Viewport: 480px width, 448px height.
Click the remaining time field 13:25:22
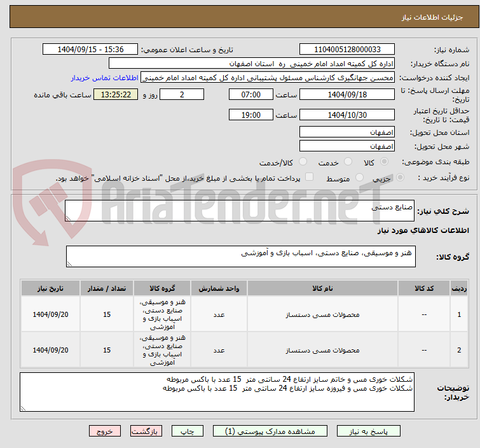pyautogui.click(x=116, y=94)
